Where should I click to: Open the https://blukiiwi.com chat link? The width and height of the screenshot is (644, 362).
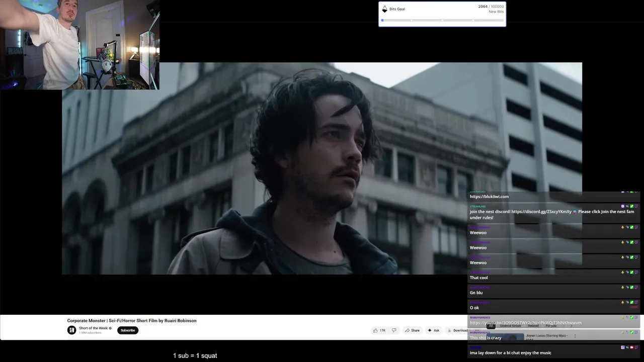pyautogui.click(x=489, y=197)
